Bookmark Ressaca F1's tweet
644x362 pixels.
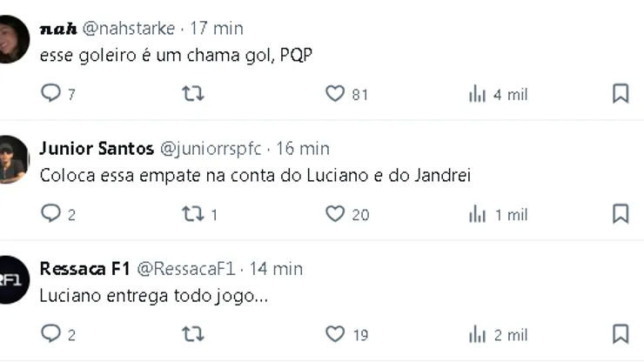621,334
